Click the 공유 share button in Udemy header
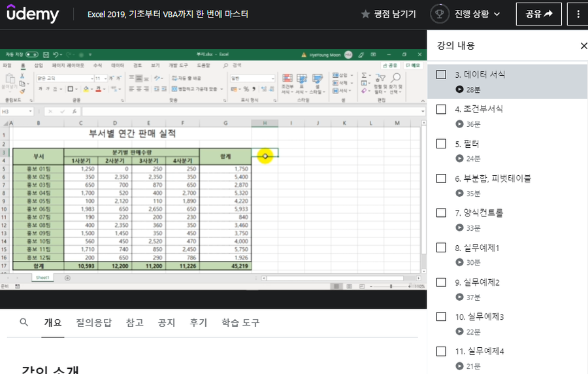588x374 pixels. (x=538, y=14)
